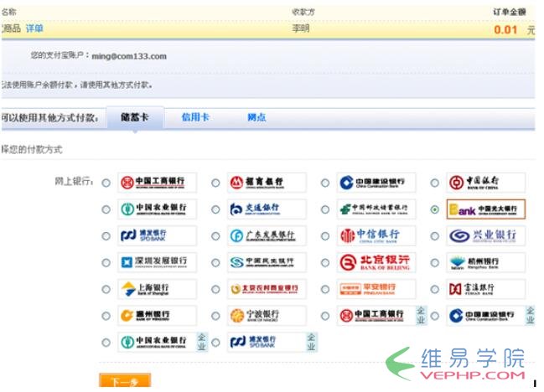Select radio button for 广东发展银行
The height and width of the screenshot is (392, 544).
click(x=215, y=236)
